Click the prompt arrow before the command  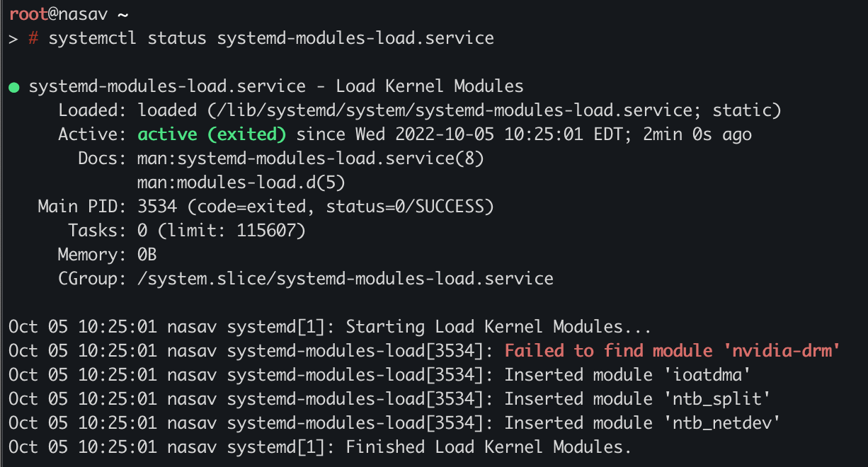13,39
